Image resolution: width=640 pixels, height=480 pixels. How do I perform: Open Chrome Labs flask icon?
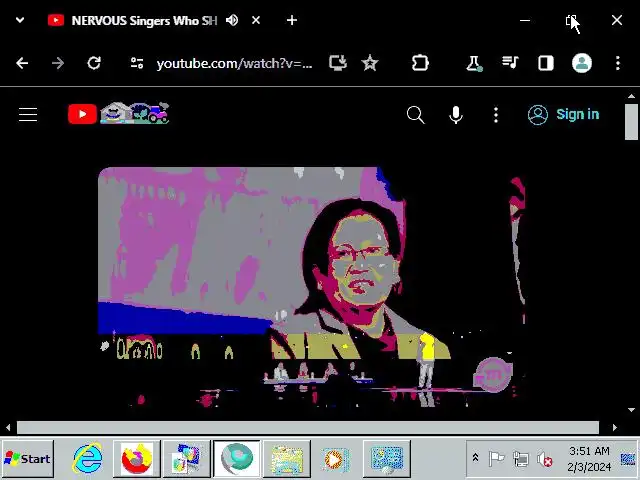click(x=474, y=63)
